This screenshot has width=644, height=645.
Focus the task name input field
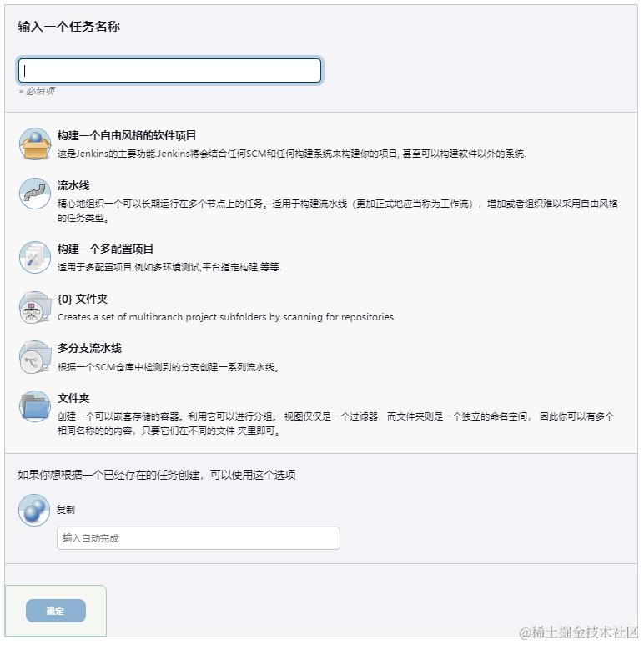pyautogui.click(x=170, y=70)
